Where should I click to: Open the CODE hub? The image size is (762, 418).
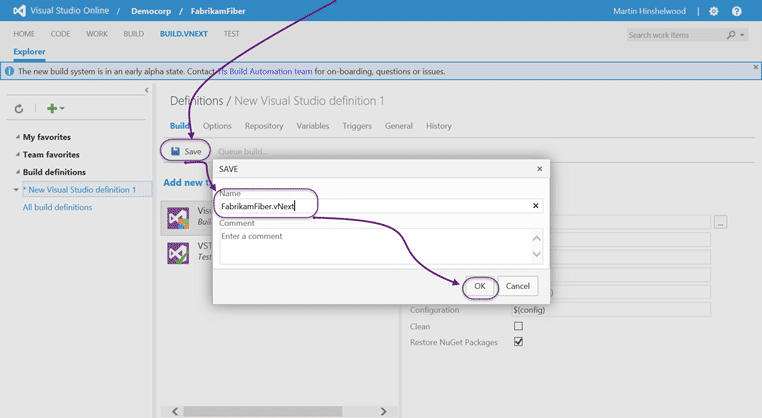click(x=60, y=34)
